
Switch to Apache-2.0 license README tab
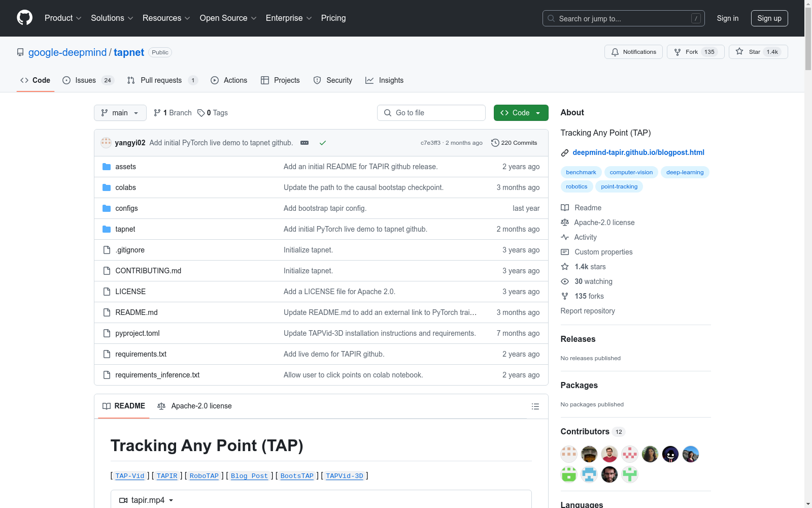point(195,406)
